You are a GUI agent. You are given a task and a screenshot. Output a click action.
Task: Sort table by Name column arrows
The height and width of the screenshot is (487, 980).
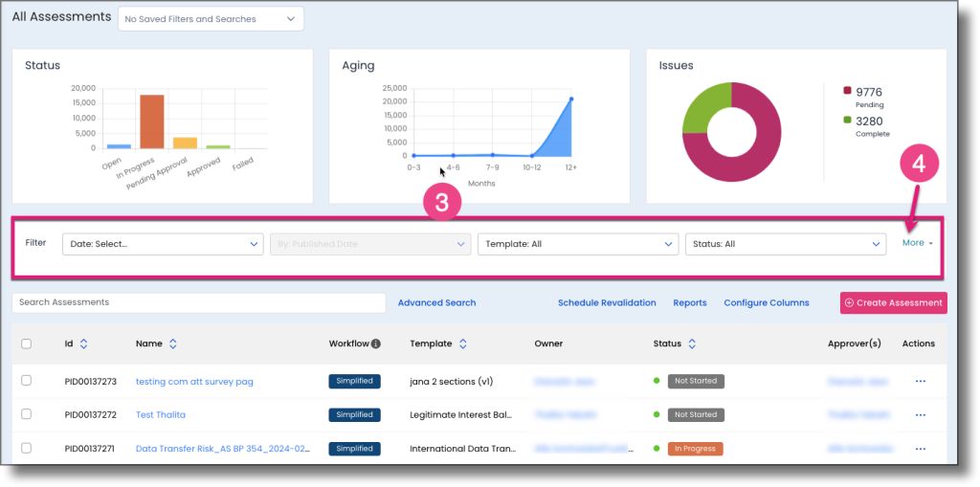click(x=173, y=343)
